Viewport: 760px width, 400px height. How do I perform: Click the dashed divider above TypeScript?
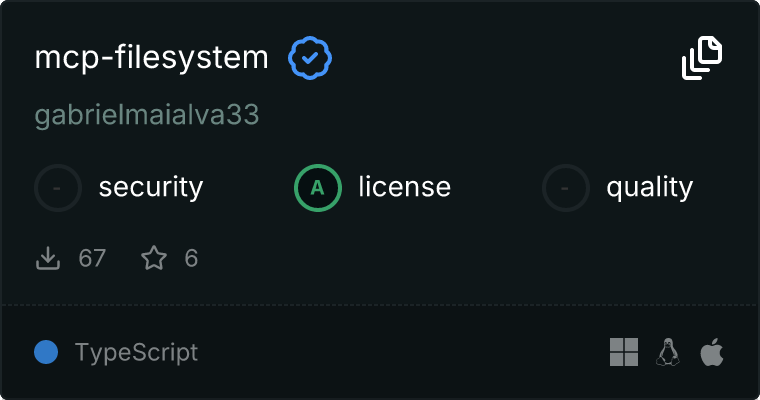(x=380, y=304)
